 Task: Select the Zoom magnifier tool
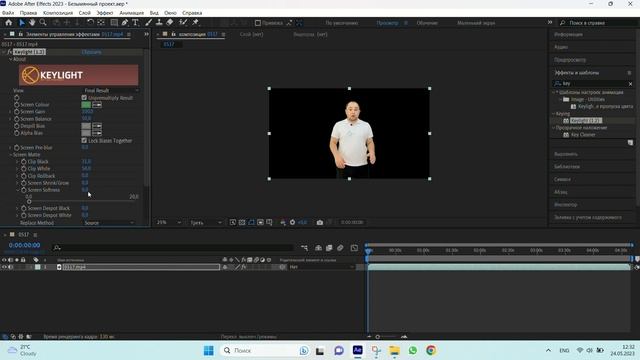point(43,23)
